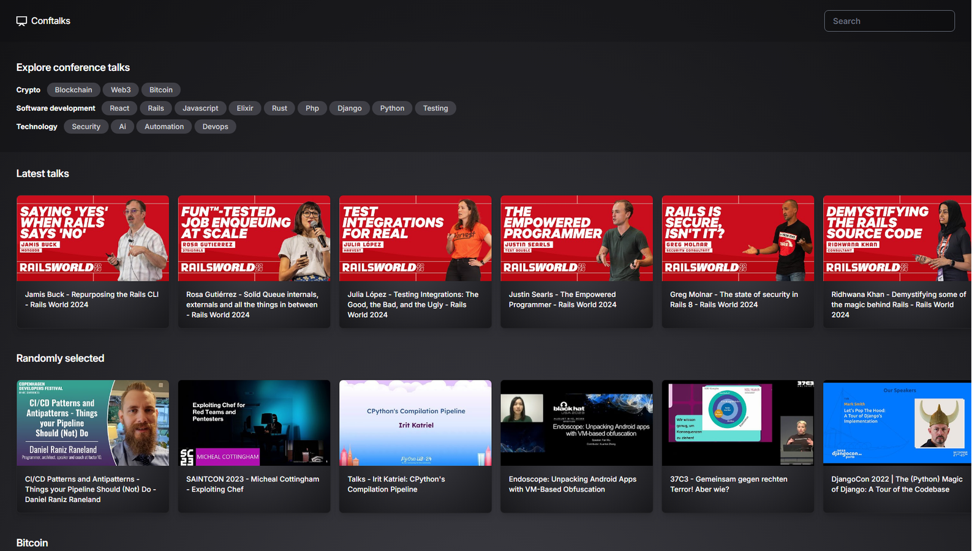Screen dimensions: 980x551
Task: Open Greg Molnar state of security title
Action: pos(734,299)
